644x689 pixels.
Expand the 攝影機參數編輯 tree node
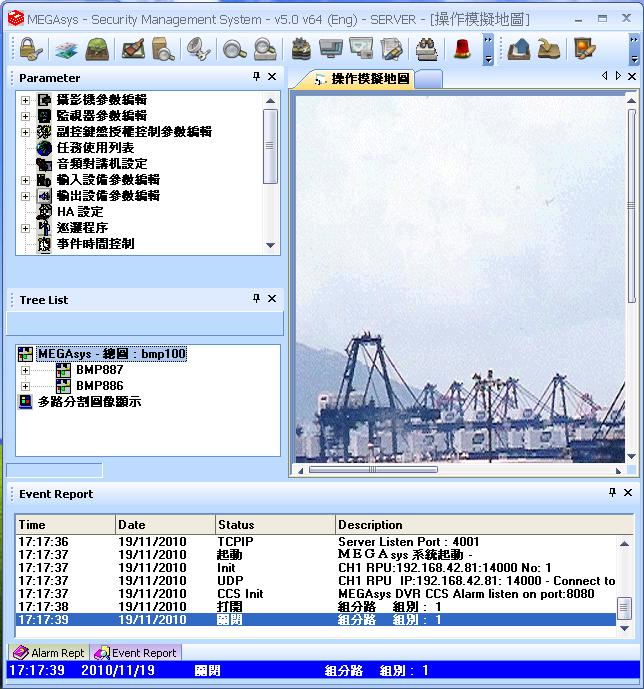pyautogui.click(x=26, y=100)
